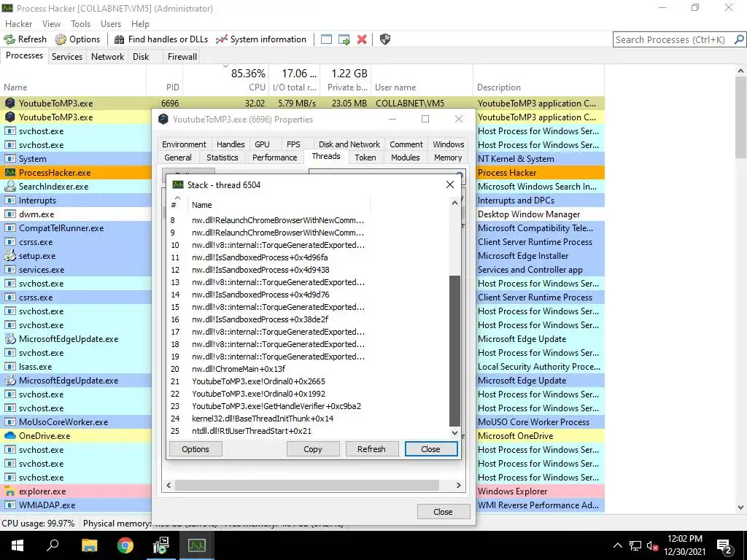Click the shield icon in toolbar

point(385,39)
